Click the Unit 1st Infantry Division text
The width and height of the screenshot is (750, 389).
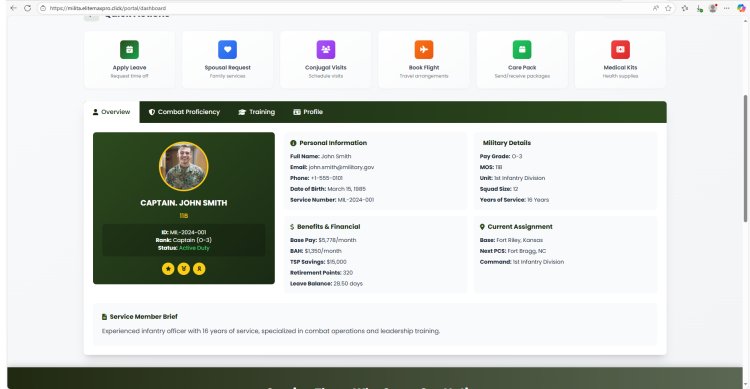click(519, 178)
